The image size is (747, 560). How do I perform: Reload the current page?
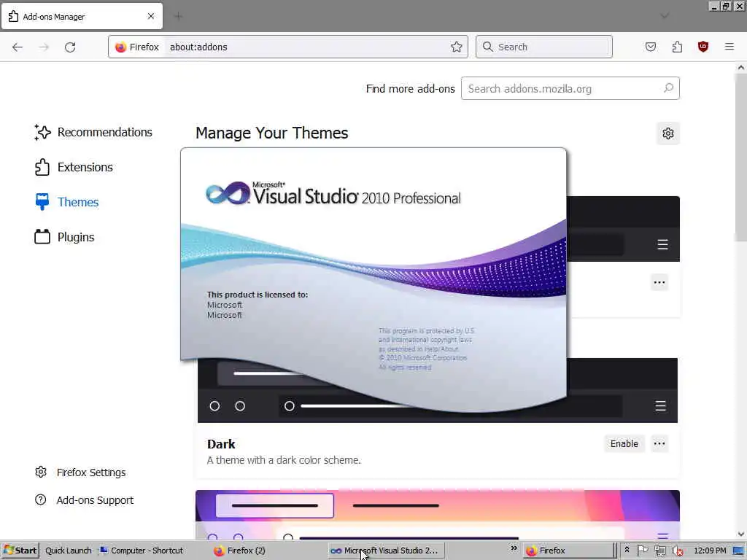70,47
